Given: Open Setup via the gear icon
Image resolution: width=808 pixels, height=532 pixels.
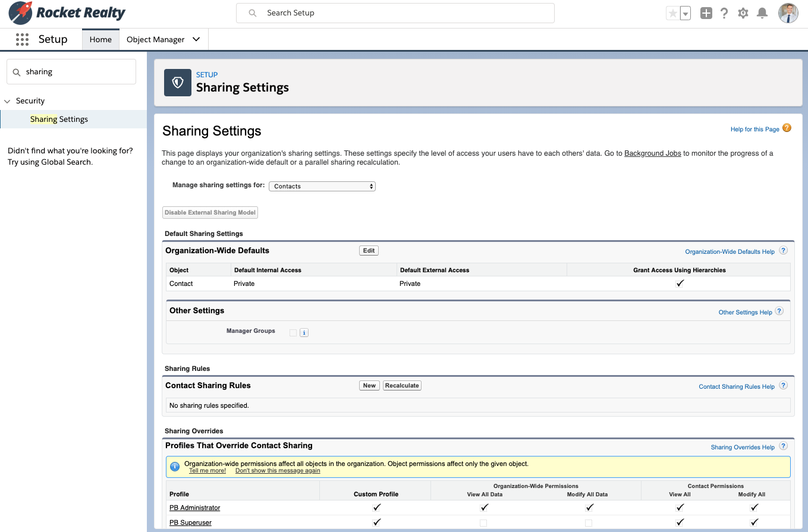Looking at the screenshot, I should pos(743,12).
